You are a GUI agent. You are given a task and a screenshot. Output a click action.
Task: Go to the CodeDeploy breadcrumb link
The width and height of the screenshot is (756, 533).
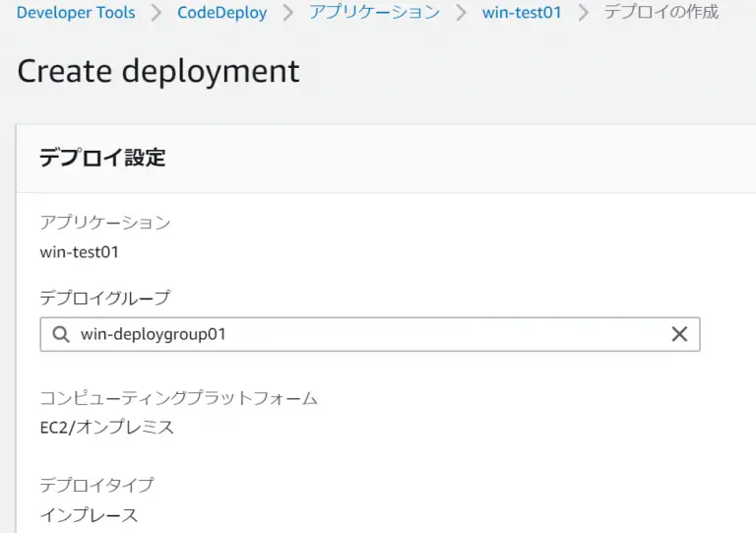pos(221,13)
